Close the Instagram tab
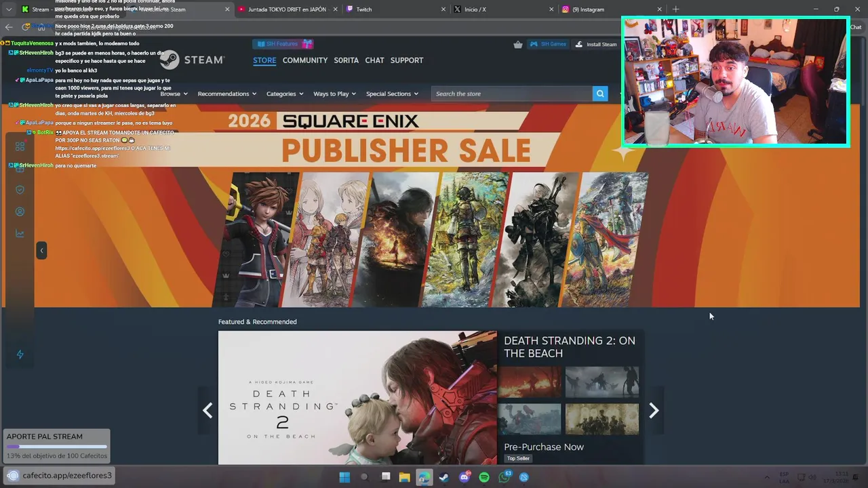 659,9
